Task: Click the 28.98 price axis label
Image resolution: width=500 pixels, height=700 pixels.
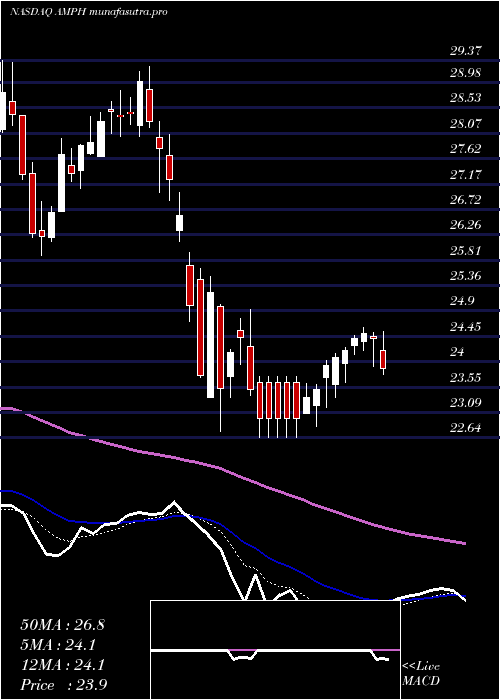Action: click(465, 73)
